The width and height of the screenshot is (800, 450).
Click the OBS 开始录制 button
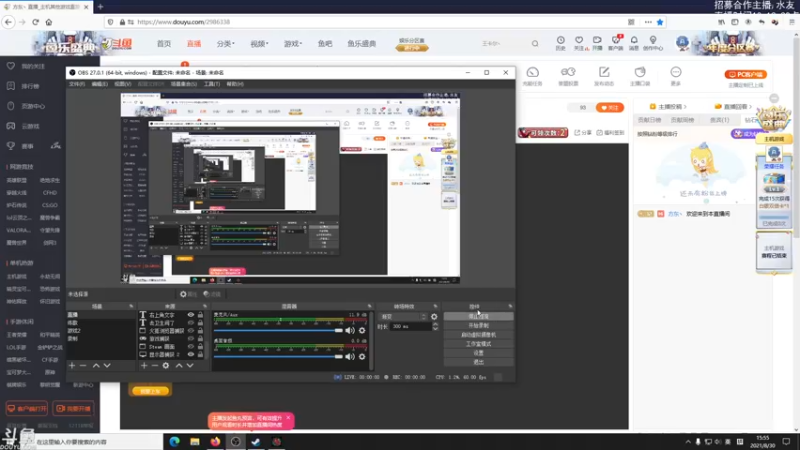(x=478, y=326)
